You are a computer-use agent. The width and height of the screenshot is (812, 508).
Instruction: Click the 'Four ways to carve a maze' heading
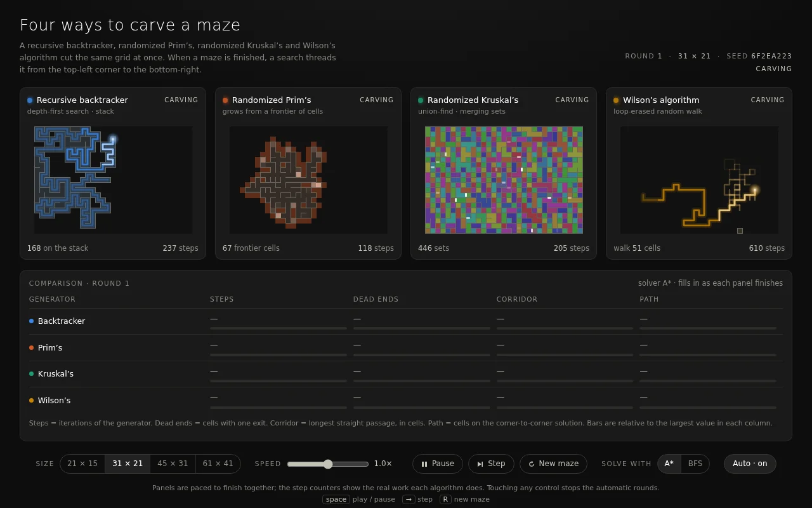(x=130, y=25)
